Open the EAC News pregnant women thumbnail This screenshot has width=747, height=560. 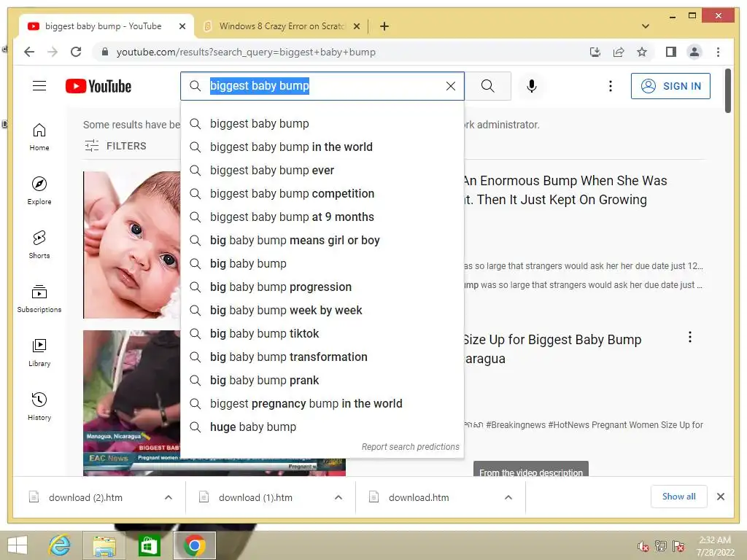pyautogui.click(x=132, y=402)
